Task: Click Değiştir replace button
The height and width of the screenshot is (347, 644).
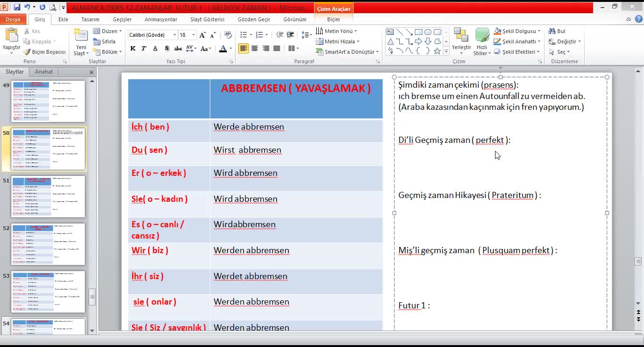Action: click(x=565, y=41)
